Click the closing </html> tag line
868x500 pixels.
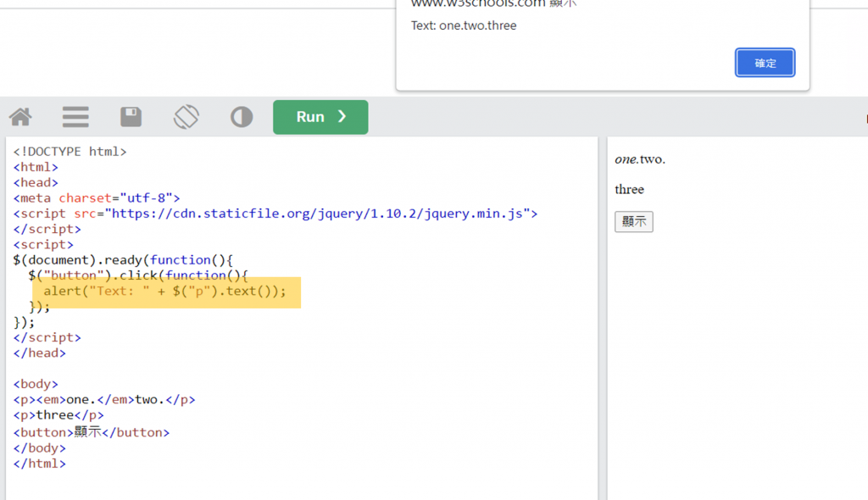coord(39,464)
